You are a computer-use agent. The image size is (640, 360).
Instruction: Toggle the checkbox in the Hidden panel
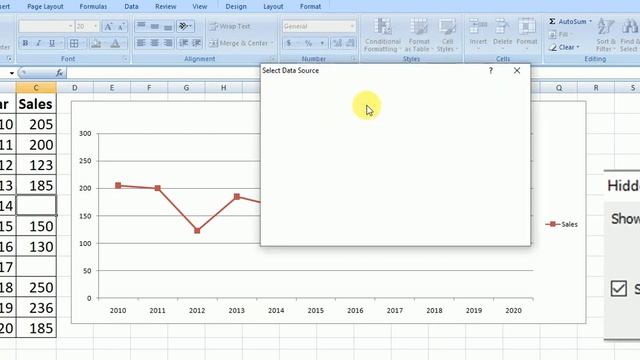point(619,288)
